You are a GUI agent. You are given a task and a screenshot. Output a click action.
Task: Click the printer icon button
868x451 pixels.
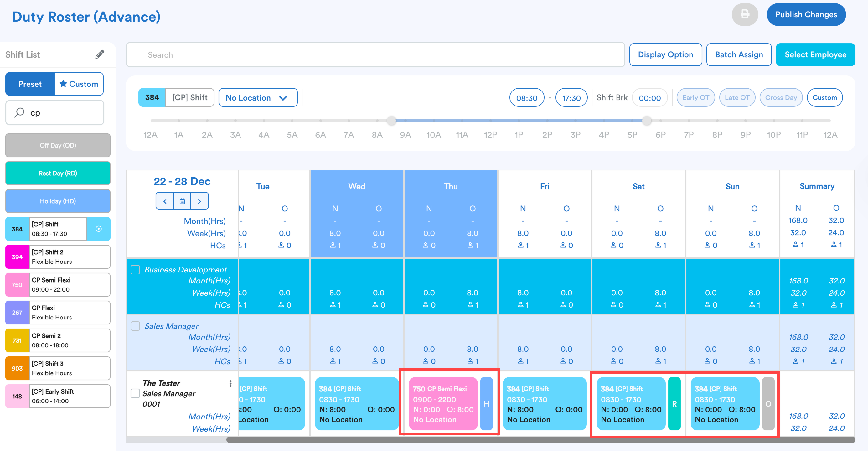pos(745,14)
